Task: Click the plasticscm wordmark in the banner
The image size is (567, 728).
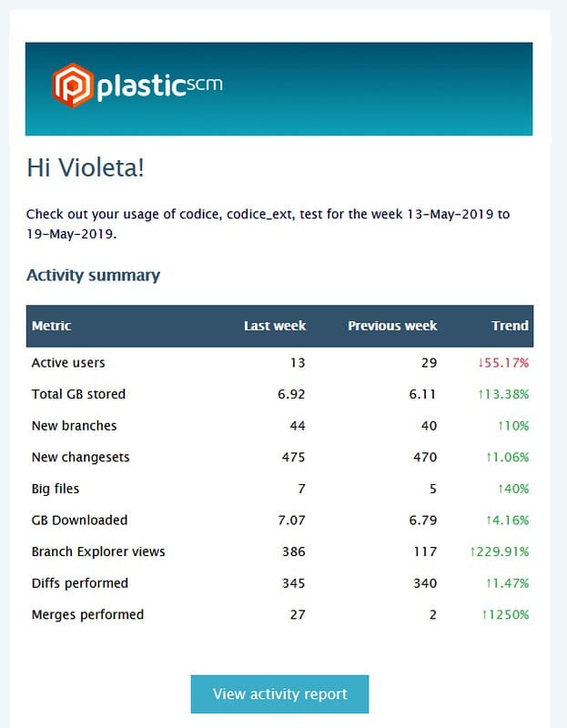Action: coord(159,86)
